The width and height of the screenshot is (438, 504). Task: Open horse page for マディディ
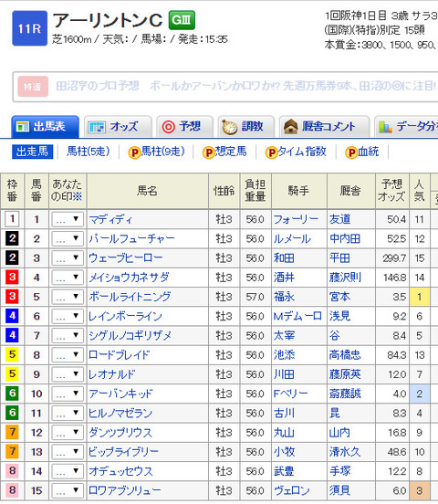pyautogui.click(x=110, y=219)
